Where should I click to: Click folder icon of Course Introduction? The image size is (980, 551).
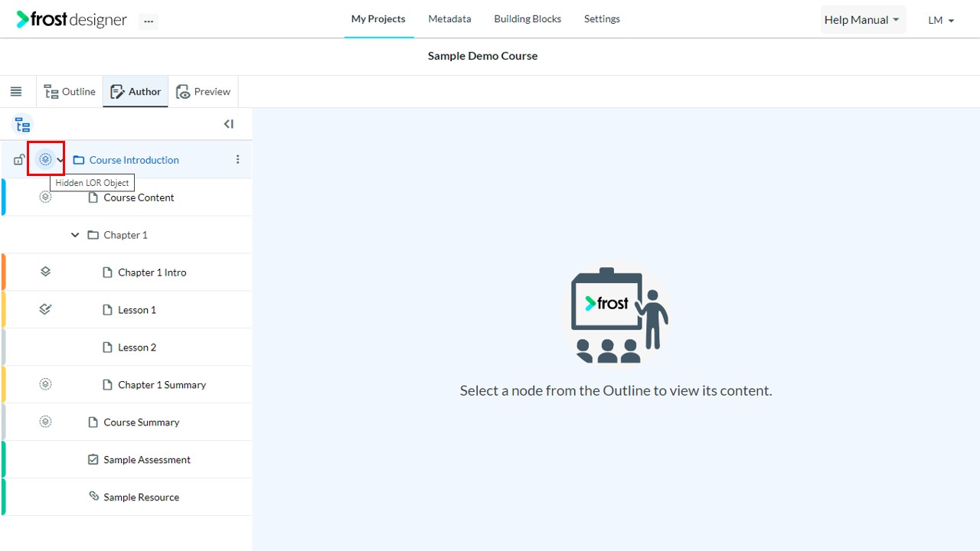coord(78,160)
